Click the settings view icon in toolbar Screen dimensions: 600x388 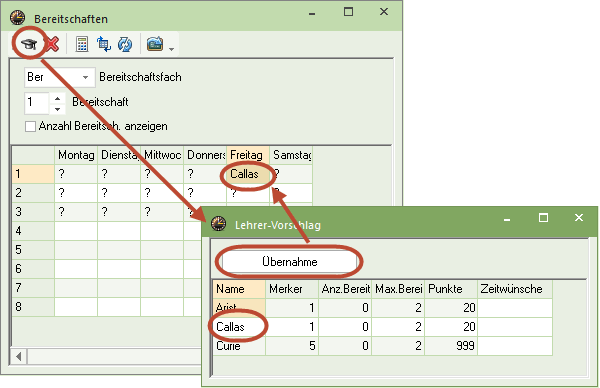[x=155, y=44]
